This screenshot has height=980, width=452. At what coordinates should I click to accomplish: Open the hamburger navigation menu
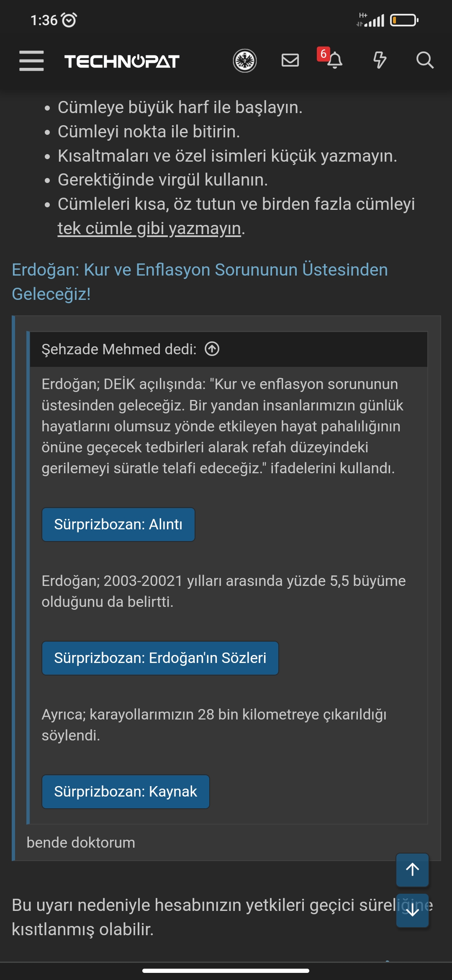coord(31,61)
